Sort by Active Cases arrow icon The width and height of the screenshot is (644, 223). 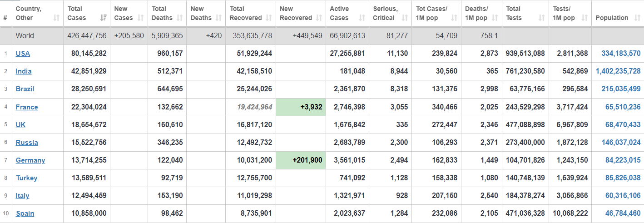(x=362, y=18)
